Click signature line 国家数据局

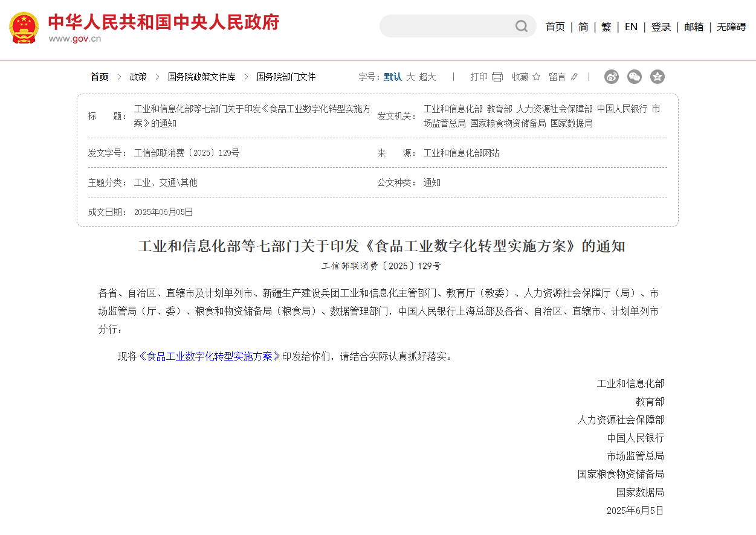[x=640, y=492]
